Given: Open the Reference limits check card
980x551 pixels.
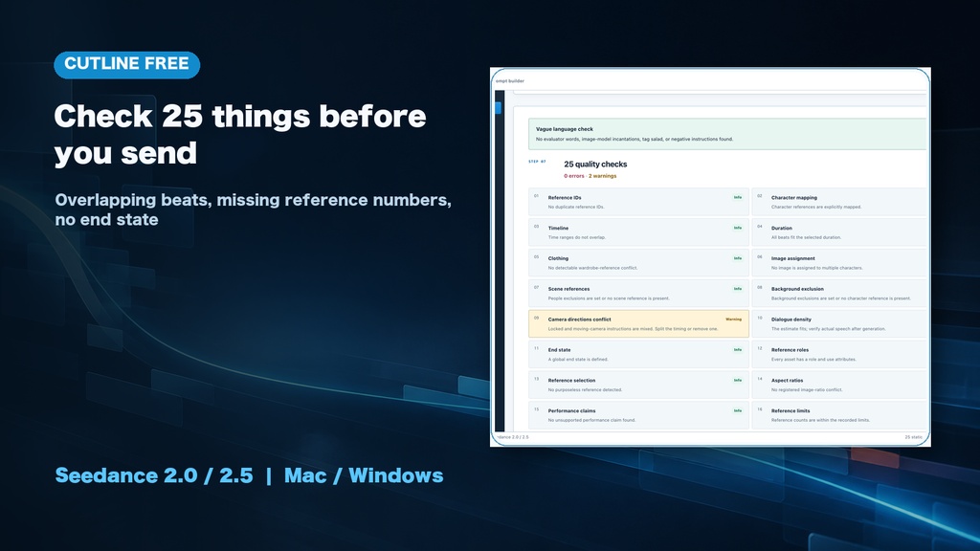Looking at the screenshot, I should (x=839, y=415).
